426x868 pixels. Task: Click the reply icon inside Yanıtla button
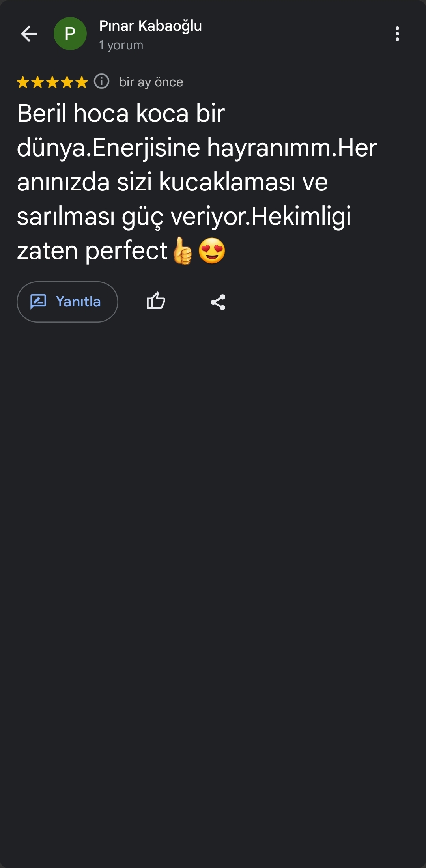pos(38,302)
